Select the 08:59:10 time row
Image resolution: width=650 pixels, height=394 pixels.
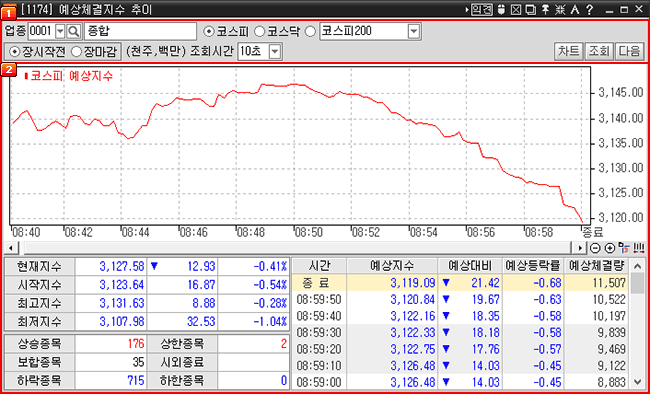point(461,366)
